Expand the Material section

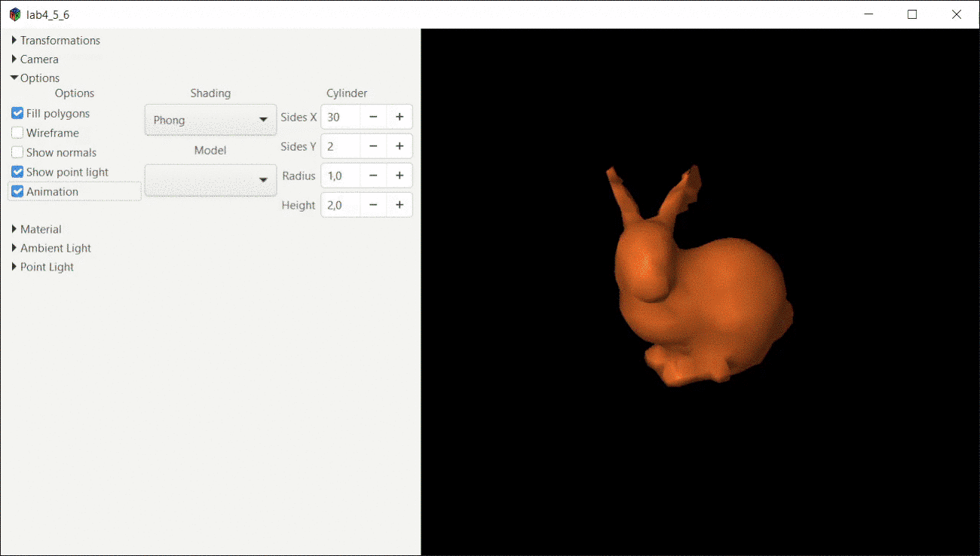(36, 230)
